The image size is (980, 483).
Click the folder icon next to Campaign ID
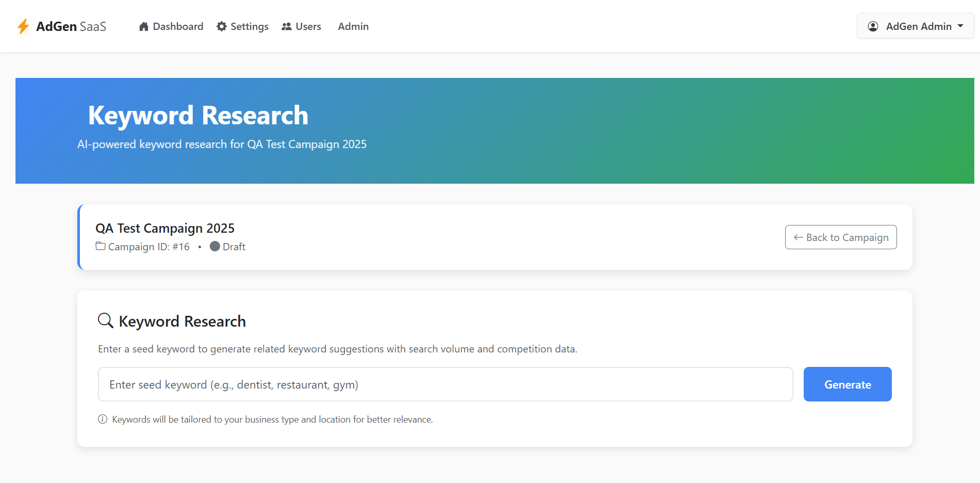tap(101, 246)
